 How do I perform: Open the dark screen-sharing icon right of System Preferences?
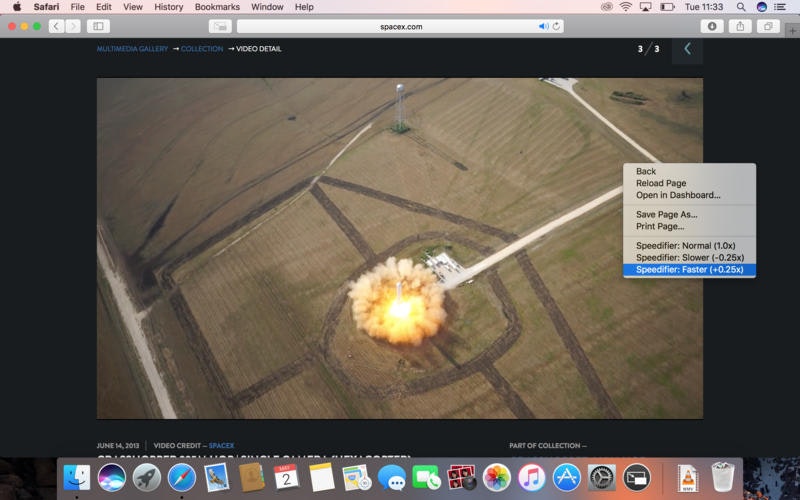click(637, 478)
